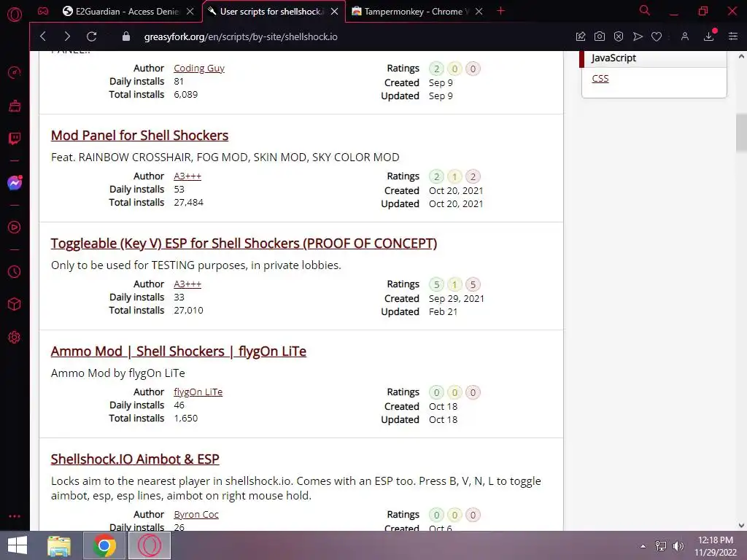
Task: Close the Tampermonkey tab
Action: [x=479, y=12]
